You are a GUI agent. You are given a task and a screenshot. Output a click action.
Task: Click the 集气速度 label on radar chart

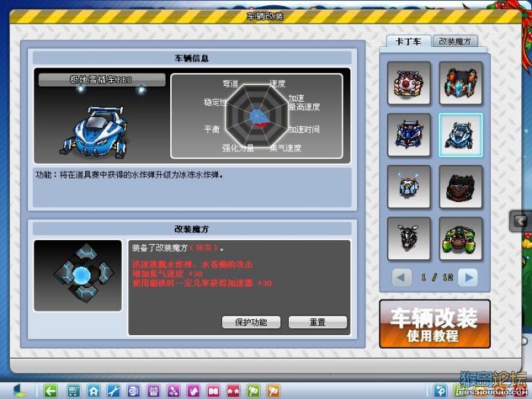pos(285,148)
